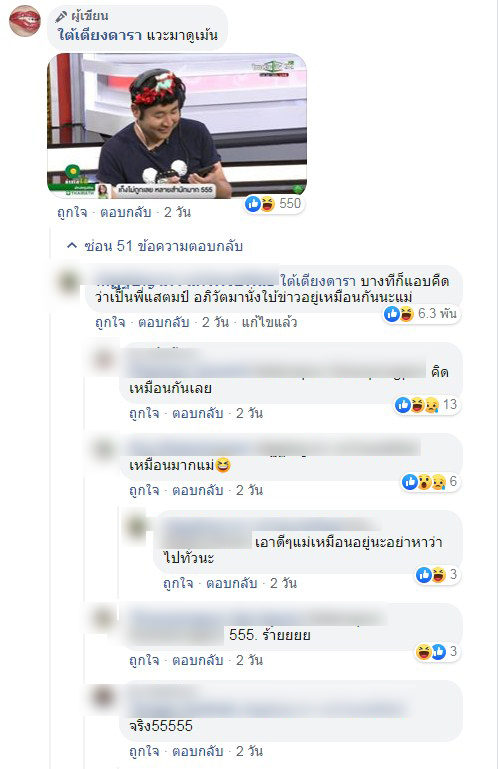Show reactions on เอาดีๆแม่เหมือนอยู่นะ reply

click(437, 574)
